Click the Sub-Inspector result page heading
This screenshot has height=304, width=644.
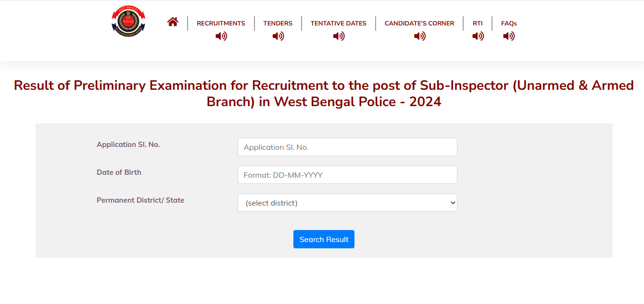[324, 93]
